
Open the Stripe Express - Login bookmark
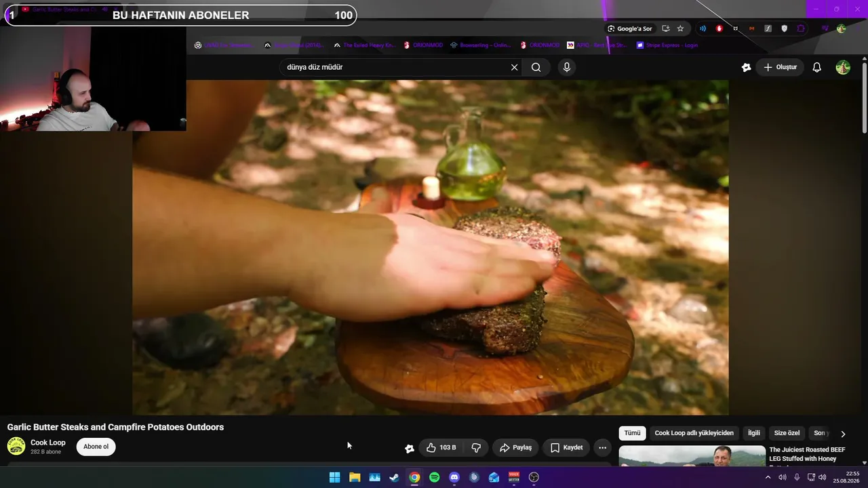(x=667, y=45)
